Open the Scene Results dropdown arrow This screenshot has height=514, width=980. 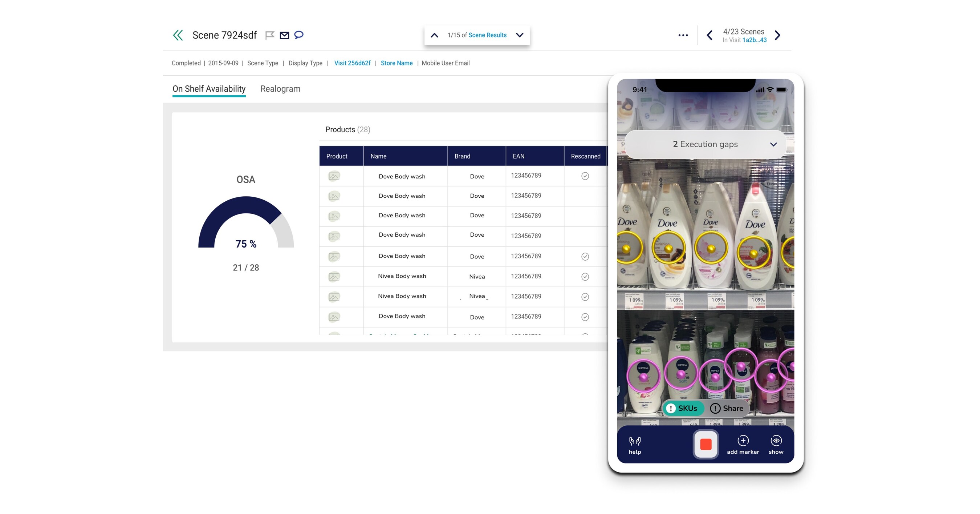[520, 35]
